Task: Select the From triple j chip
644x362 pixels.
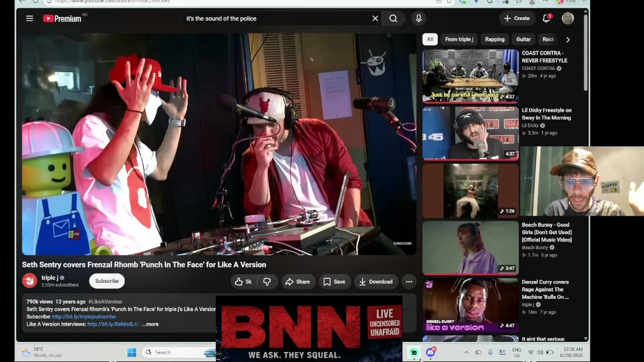Action: (x=459, y=39)
